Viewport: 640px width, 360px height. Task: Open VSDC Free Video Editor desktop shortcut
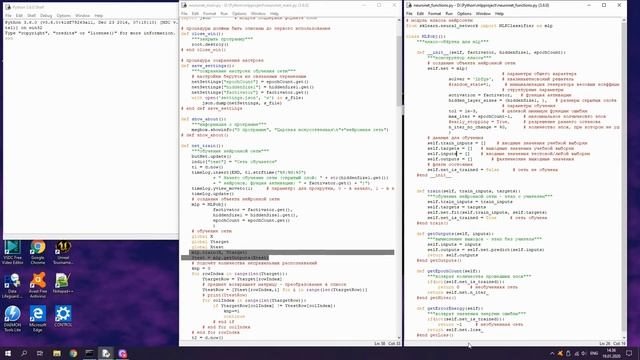pos(12,252)
